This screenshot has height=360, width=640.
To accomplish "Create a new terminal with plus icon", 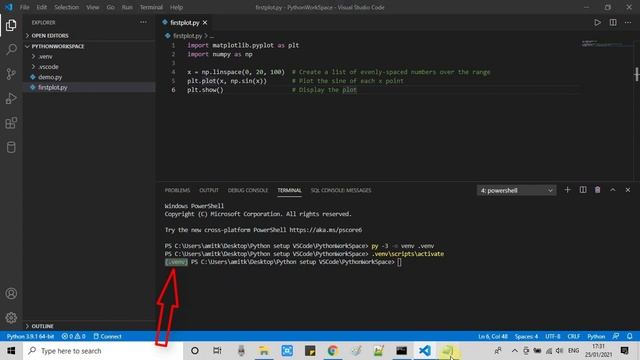I will tap(567, 190).
